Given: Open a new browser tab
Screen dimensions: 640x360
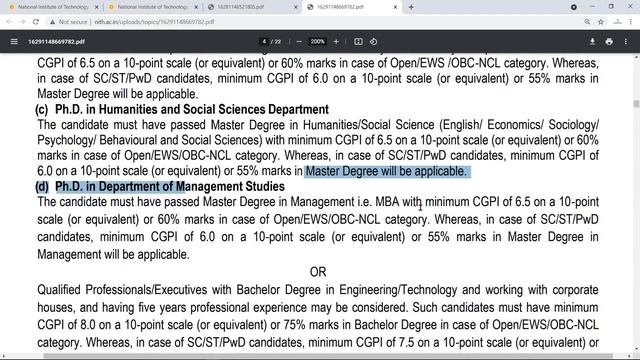Looking at the screenshot, I should [411, 7].
